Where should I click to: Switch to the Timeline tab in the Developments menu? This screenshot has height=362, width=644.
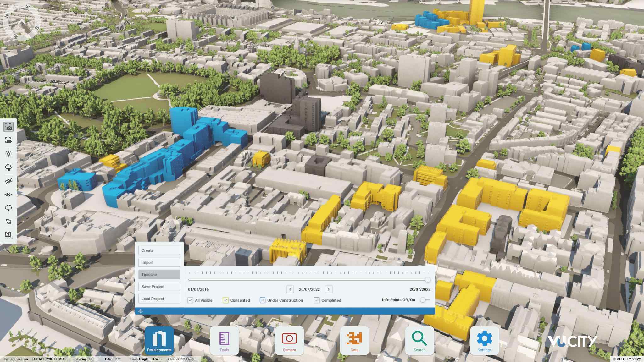point(159,274)
